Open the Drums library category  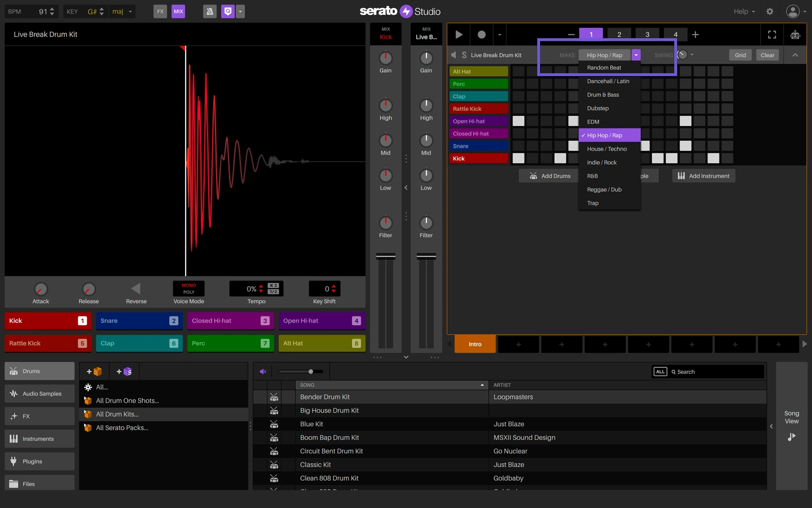tap(40, 371)
